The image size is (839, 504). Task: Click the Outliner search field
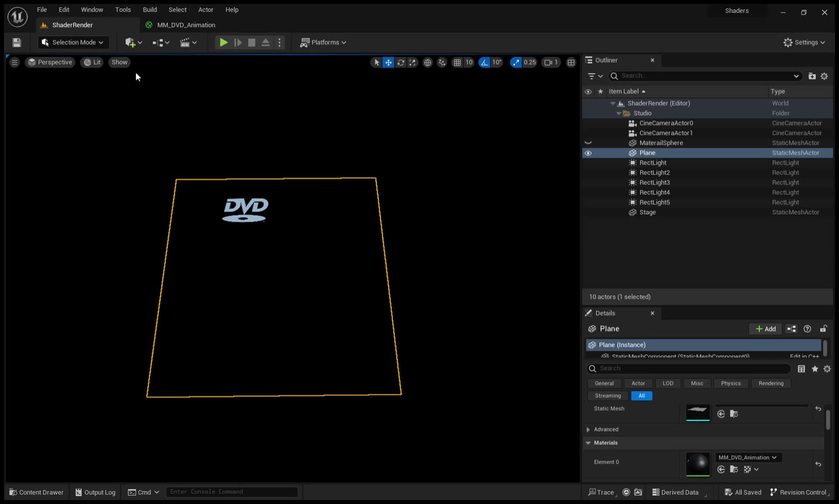[705, 76]
